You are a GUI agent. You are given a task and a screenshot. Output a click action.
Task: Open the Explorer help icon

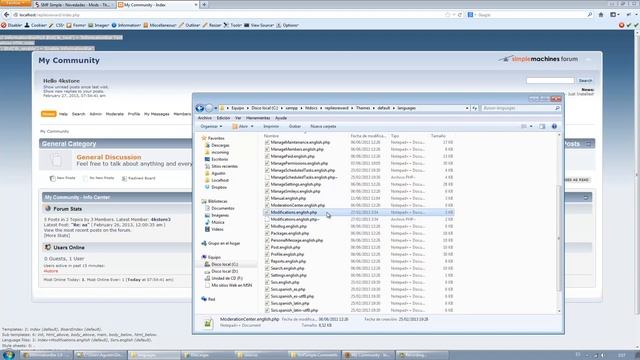554,127
